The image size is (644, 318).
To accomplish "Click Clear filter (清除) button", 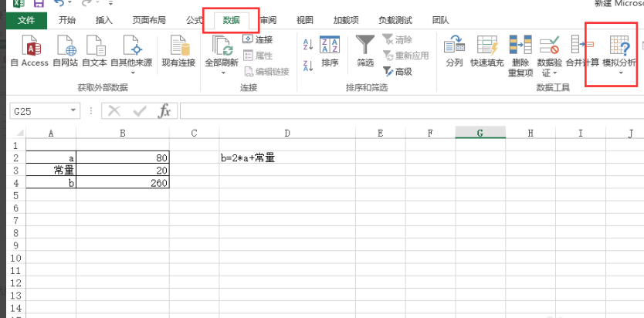I will pyautogui.click(x=397, y=40).
